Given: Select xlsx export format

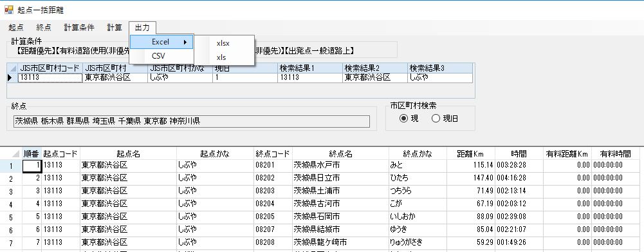Looking at the screenshot, I should point(223,43).
